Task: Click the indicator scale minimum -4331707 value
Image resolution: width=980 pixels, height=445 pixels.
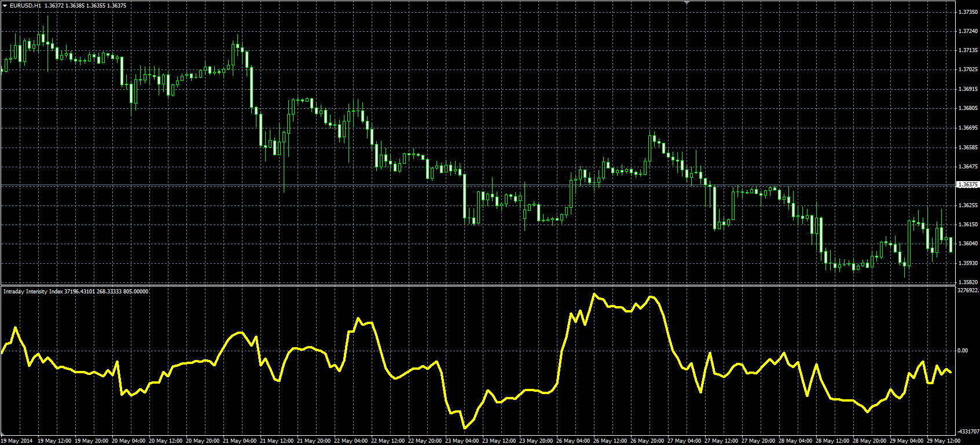Action: tap(968, 432)
